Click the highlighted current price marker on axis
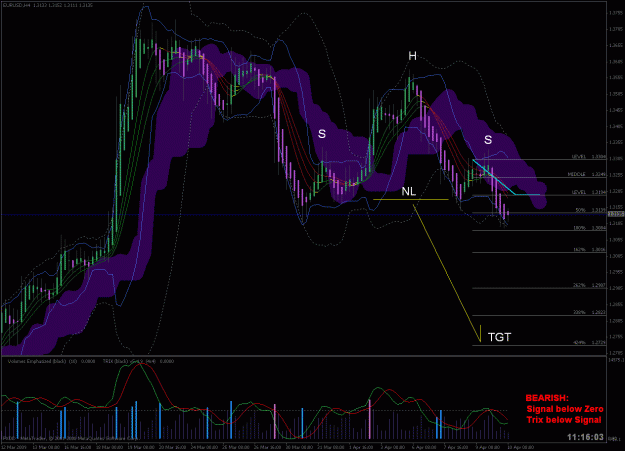This screenshot has height=451, width=625. coord(616,215)
